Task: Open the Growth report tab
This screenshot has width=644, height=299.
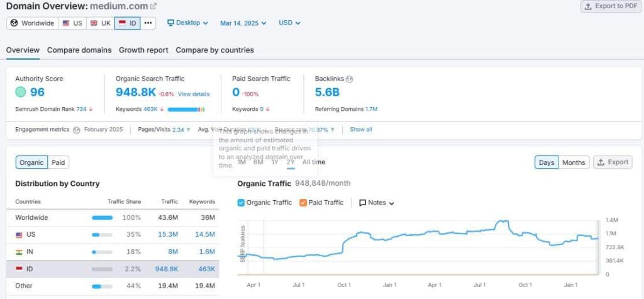Action: click(x=143, y=50)
